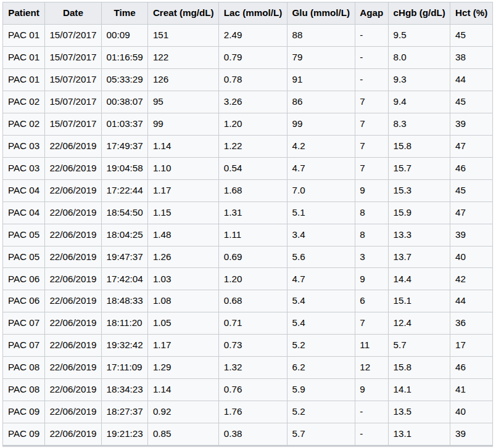Select glucose value 4.2
Viewport: 496px width, 448px height.
pos(321,146)
